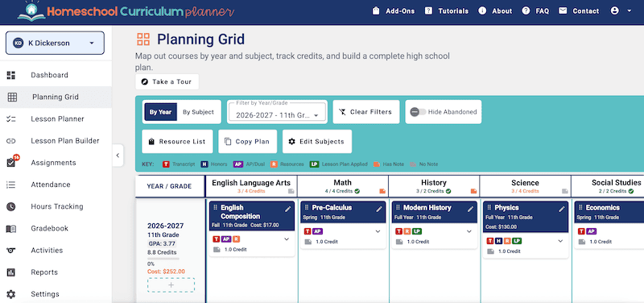Click the Homeschool Curriculum Planner logo
The image size is (644, 303).
coord(126,11)
